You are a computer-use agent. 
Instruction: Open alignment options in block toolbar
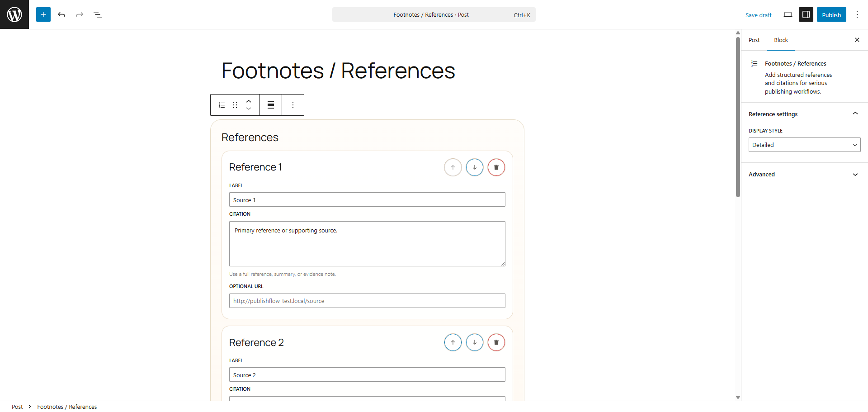[270, 104]
